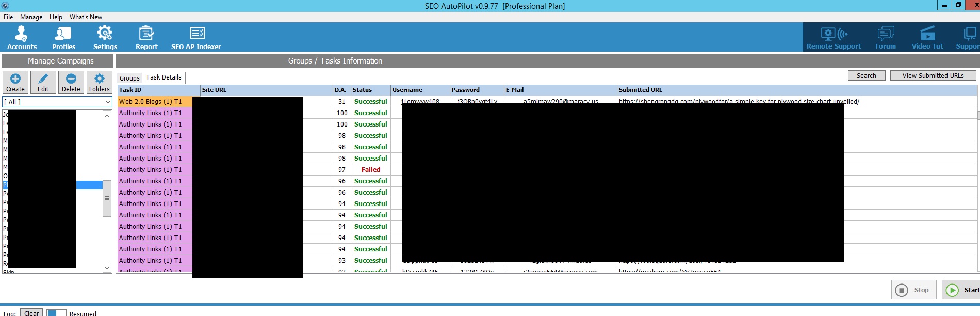
Task: Sort by D.A. column header
Action: [x=341, y=90]
